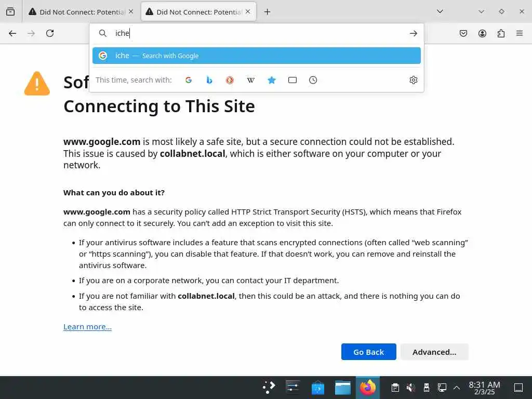This screenshot has height=399, width=532.
Task: Expand hidden system tray icons
Action: [x=457, y=388]
